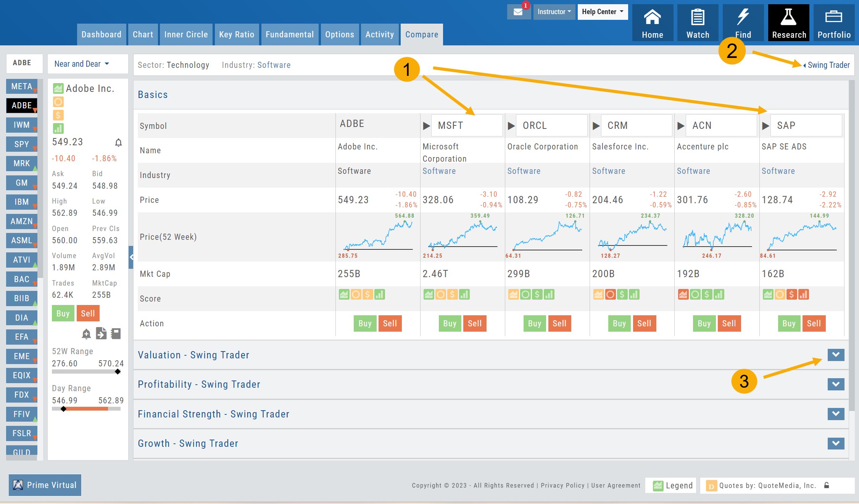Image resolution: width=859 pixels, height=504 pixels.
Task: Click the CRM symbol input field
Action: point(636,125)
